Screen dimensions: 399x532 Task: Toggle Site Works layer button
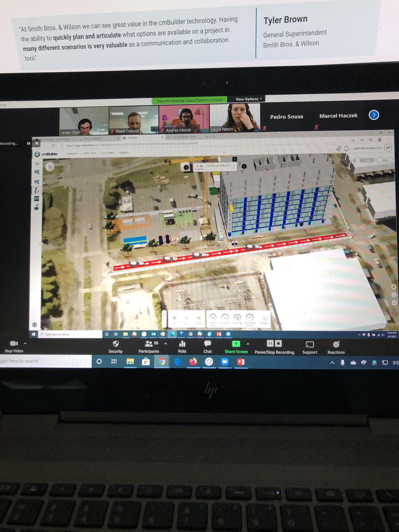click(x=225, y=318)
